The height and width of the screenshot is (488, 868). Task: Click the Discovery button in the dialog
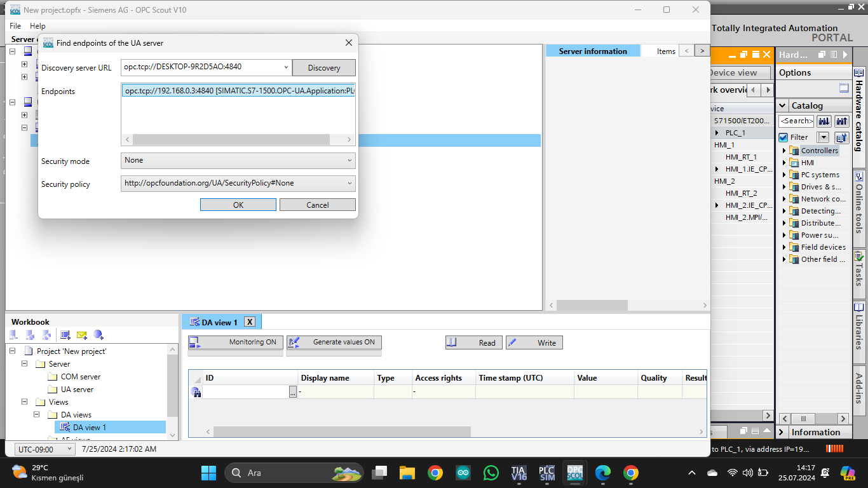tap(324, 68)
